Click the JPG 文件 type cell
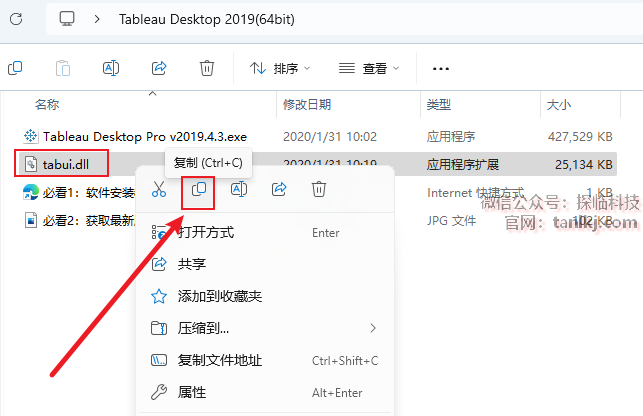 451,221
